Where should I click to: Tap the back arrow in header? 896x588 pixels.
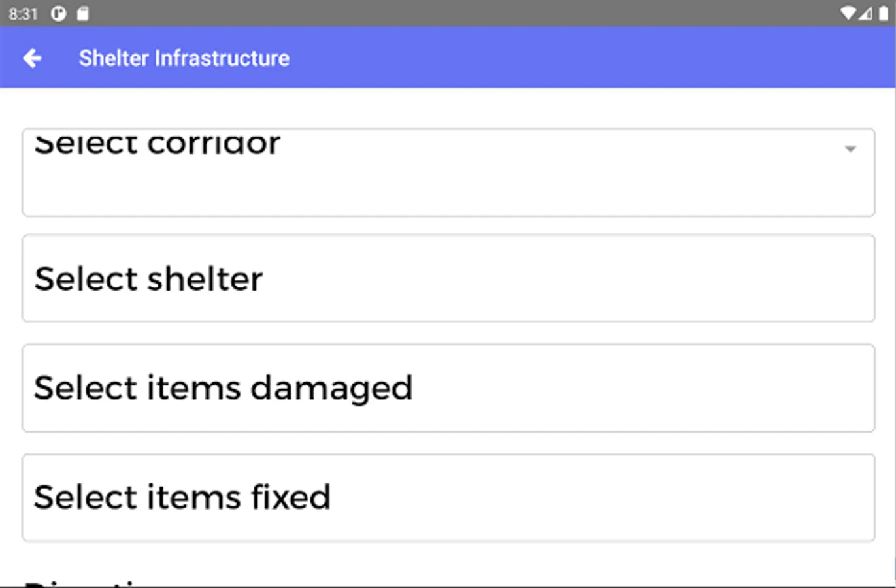(x=31, y=58)
